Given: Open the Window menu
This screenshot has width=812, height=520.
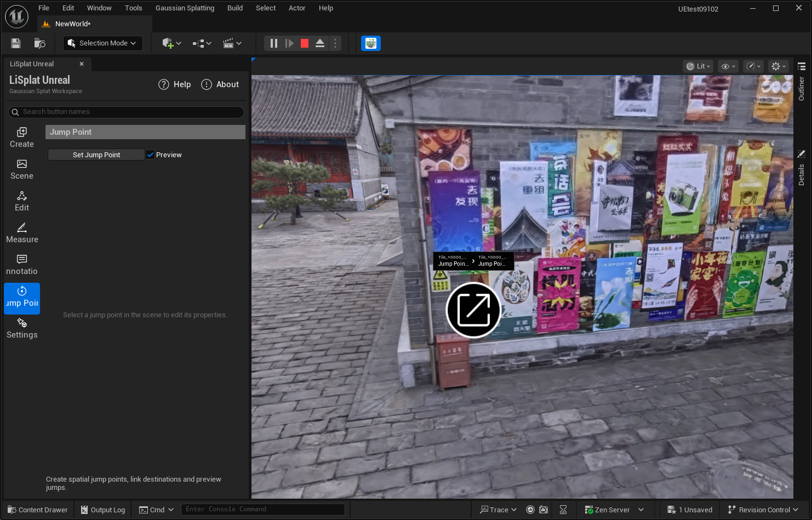Looking at the screenshot, I should pos(99,8).
